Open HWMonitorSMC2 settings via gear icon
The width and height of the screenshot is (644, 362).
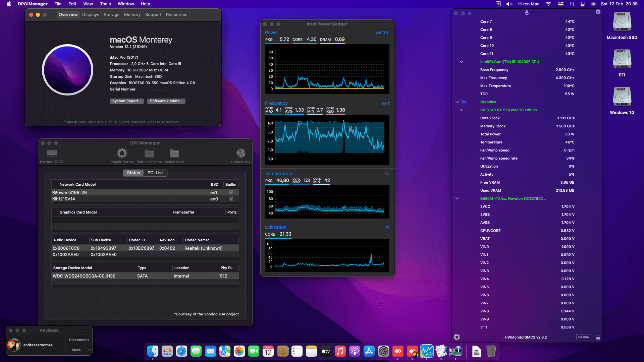[457, 337]
